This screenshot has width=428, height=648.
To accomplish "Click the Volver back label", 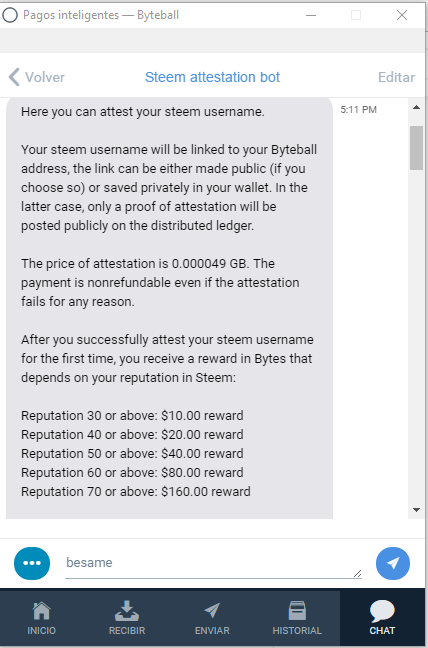I will pos(45,77).
